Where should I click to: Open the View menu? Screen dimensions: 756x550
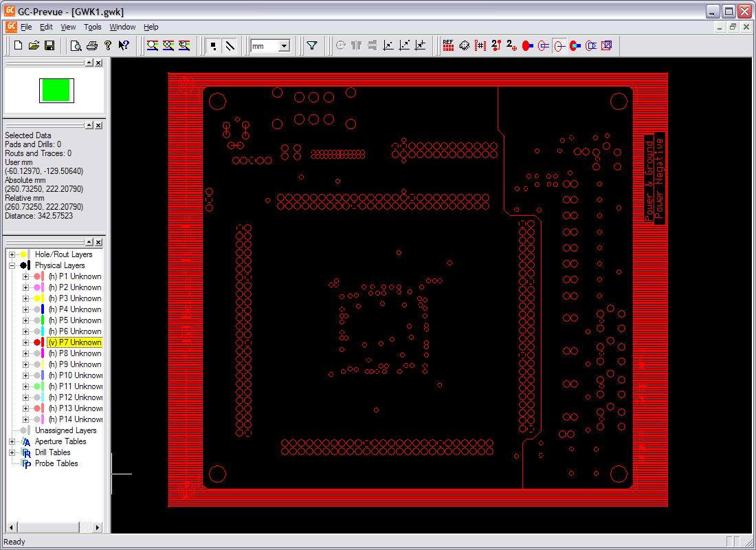pyautogui.click(x=68, y=27)
